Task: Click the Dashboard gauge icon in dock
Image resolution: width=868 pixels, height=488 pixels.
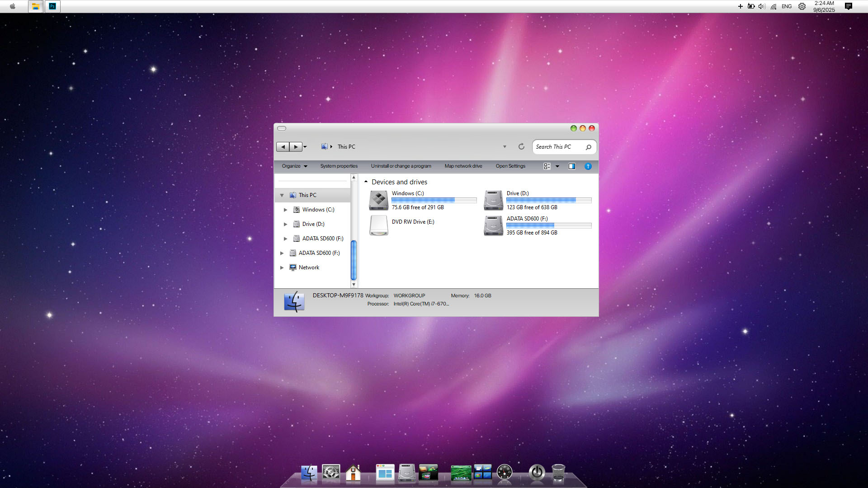Action: pos(505,472)
